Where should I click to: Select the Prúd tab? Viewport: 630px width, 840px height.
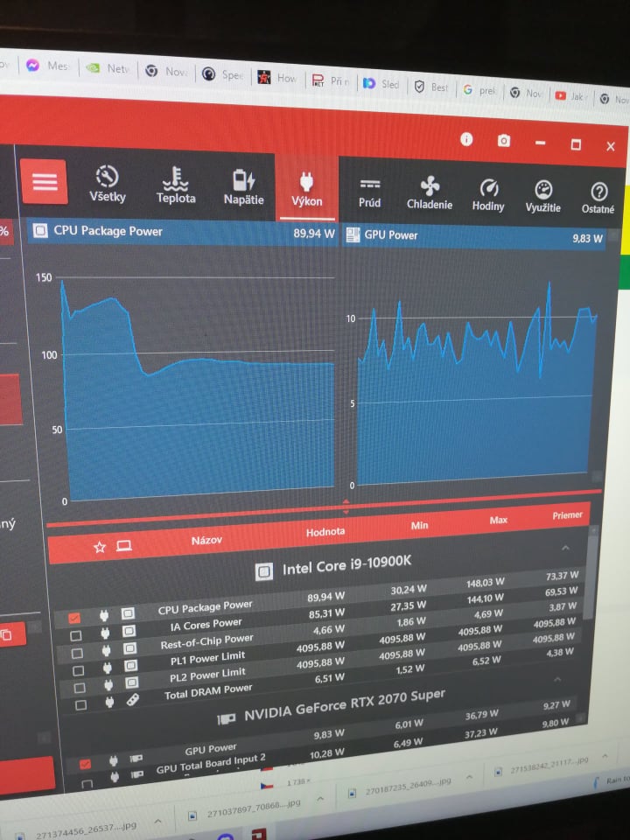pyautogui.click(x=369, y=192)
